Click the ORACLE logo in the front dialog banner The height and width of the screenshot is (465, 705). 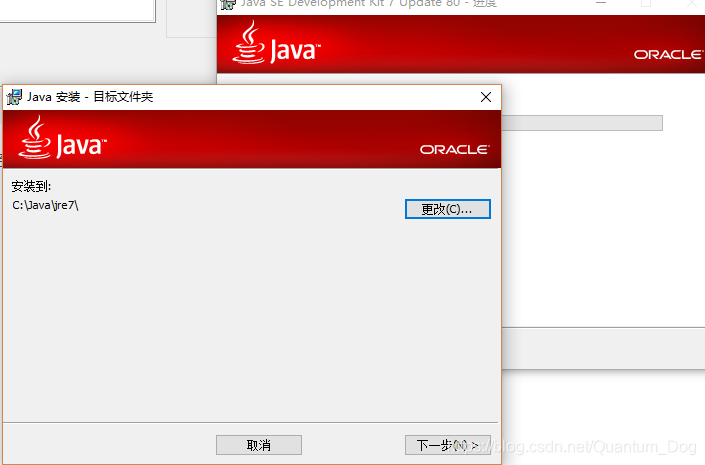point(455,149)
